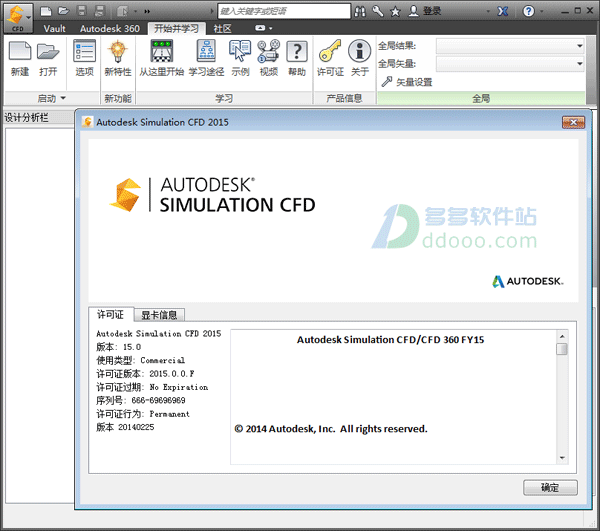Click the license text scrollbar up arrow
The image size is (600, 531).
pos(562,336)
